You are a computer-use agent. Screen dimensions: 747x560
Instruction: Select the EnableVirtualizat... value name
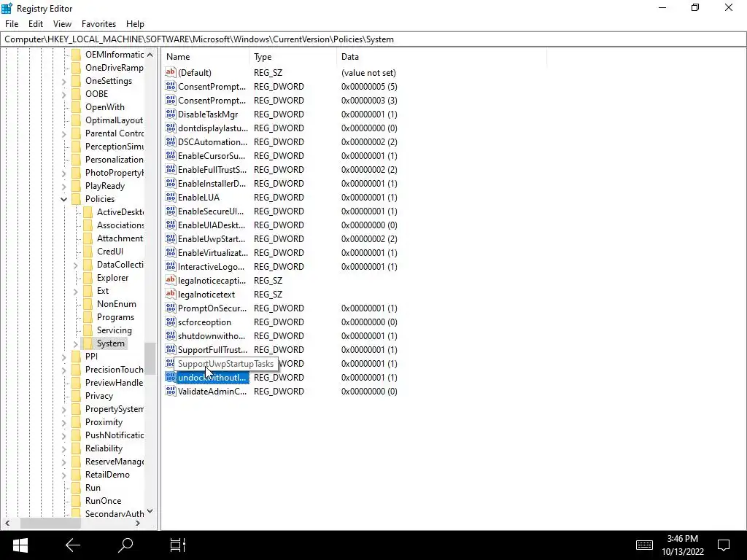[x=213, y=253]
